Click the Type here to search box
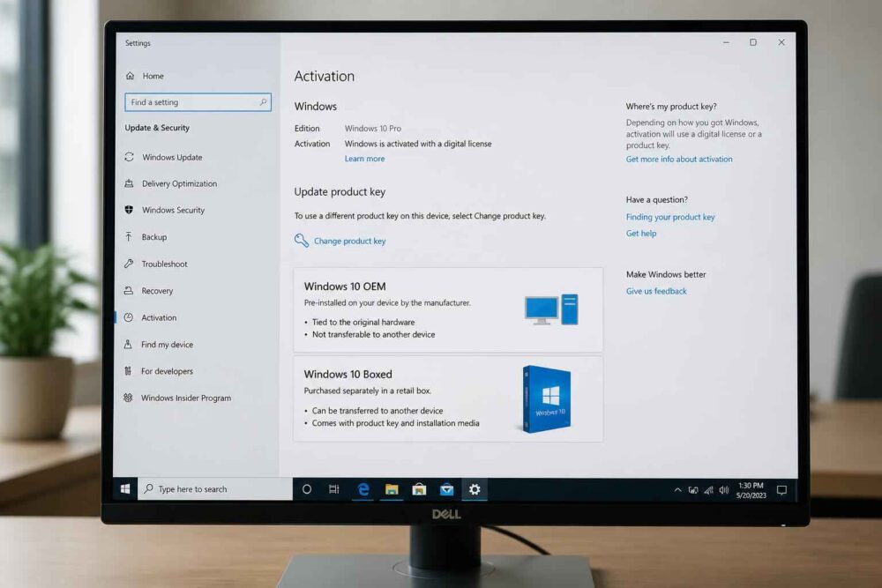Screen dimensions: 882x588 pos(215,489)
